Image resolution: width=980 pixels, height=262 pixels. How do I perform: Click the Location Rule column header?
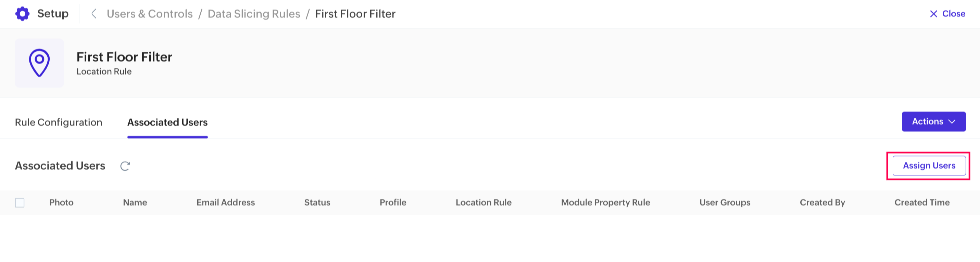(x=483, y=203)
